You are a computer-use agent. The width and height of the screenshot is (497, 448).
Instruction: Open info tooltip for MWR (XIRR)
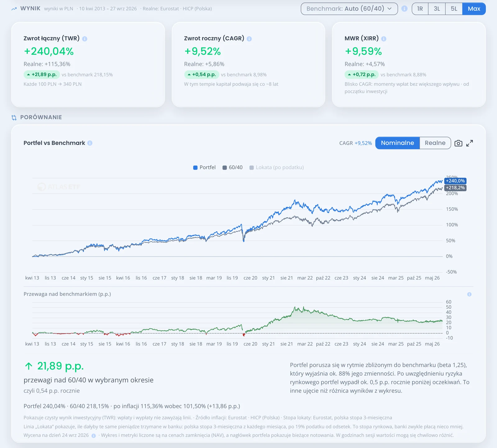coord(384,39)
